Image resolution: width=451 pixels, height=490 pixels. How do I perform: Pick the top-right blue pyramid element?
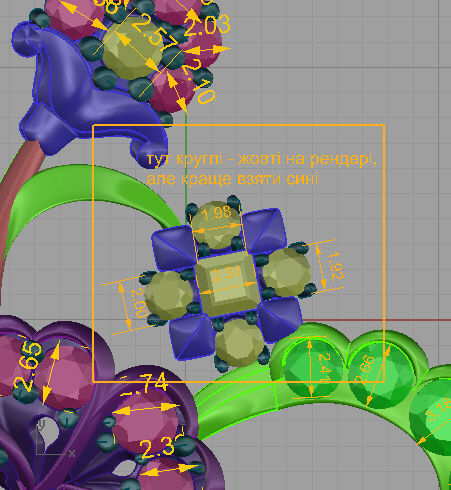point(265,230)
